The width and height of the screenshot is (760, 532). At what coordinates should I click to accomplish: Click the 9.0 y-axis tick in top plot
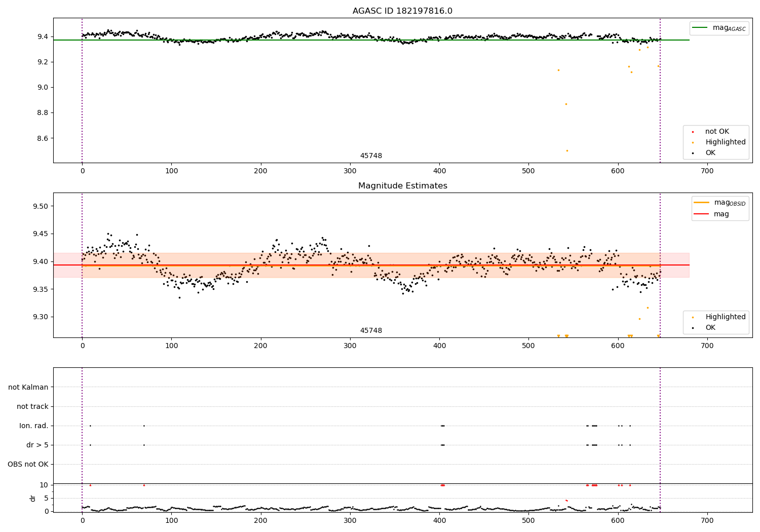pos(43,87)
